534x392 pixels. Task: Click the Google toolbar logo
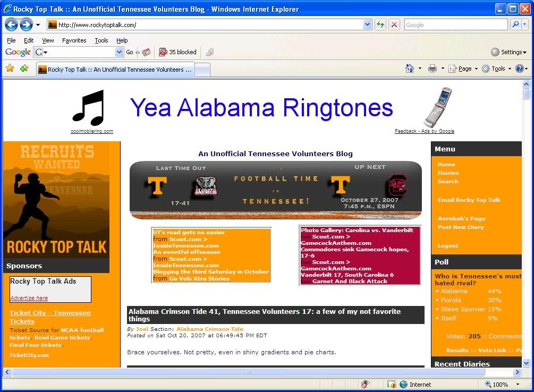[18, 52]
